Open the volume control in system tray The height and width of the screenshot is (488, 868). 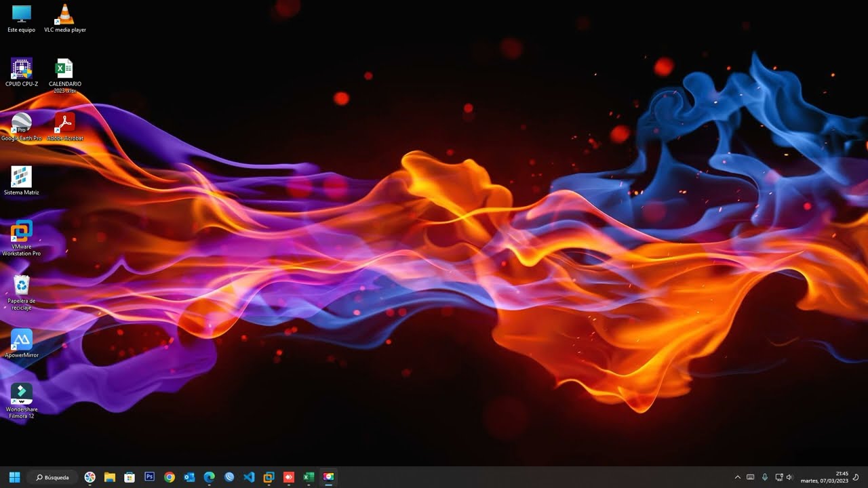(789, 477)
